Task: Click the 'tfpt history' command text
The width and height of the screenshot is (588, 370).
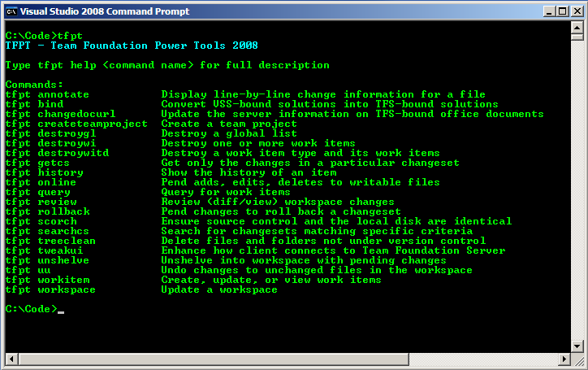Action: point(44,172)
